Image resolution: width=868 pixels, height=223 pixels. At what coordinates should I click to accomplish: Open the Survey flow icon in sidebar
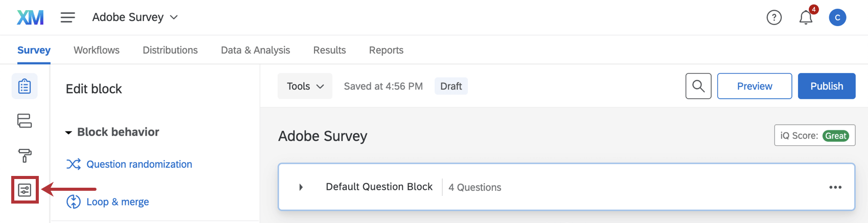click(25, 121)
